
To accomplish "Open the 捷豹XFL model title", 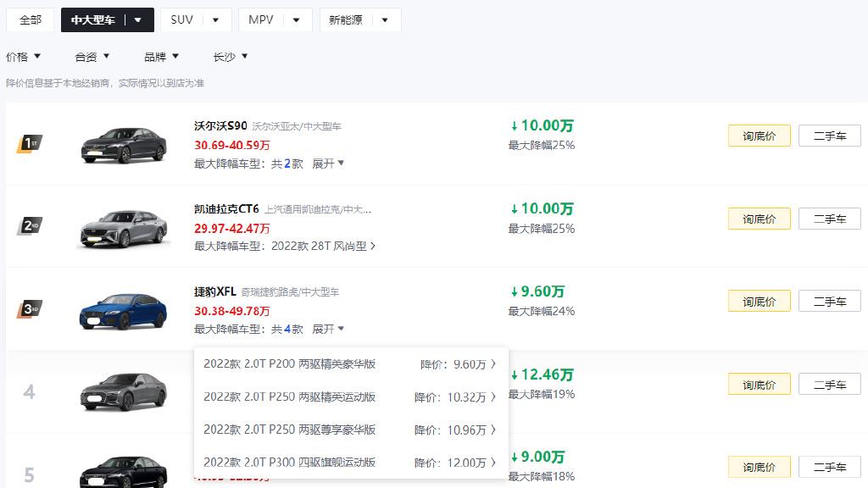I will point(214,291).
